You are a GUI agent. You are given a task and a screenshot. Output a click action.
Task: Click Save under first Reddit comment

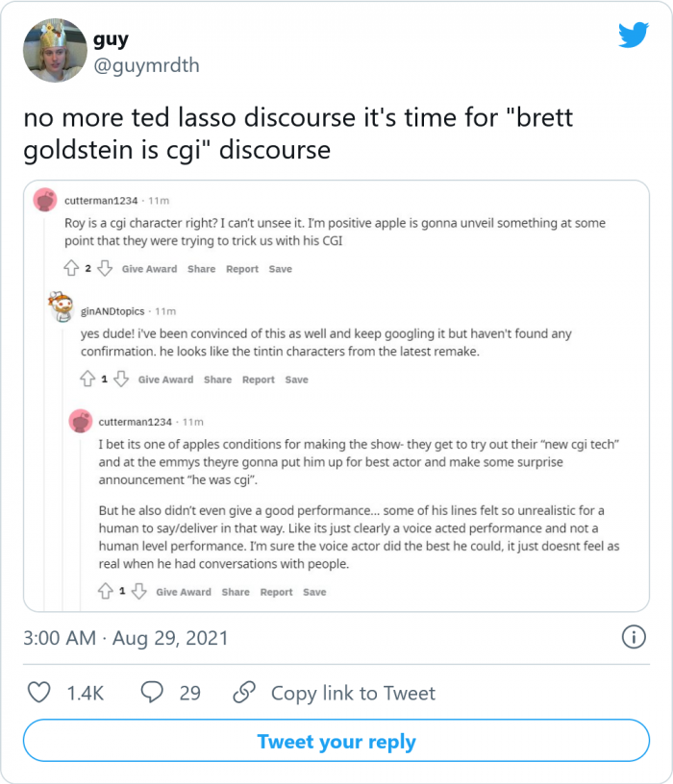pos(280,269)
